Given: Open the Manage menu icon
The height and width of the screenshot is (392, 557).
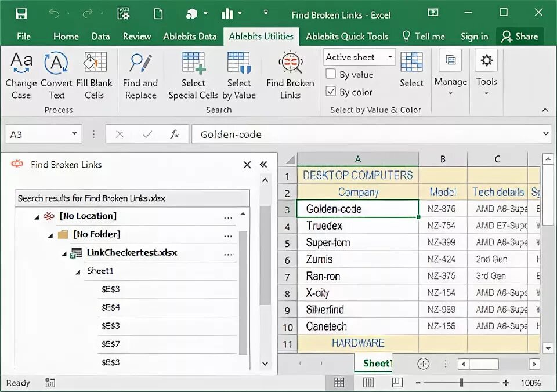Looking at the screenshot, I should 450,60.
